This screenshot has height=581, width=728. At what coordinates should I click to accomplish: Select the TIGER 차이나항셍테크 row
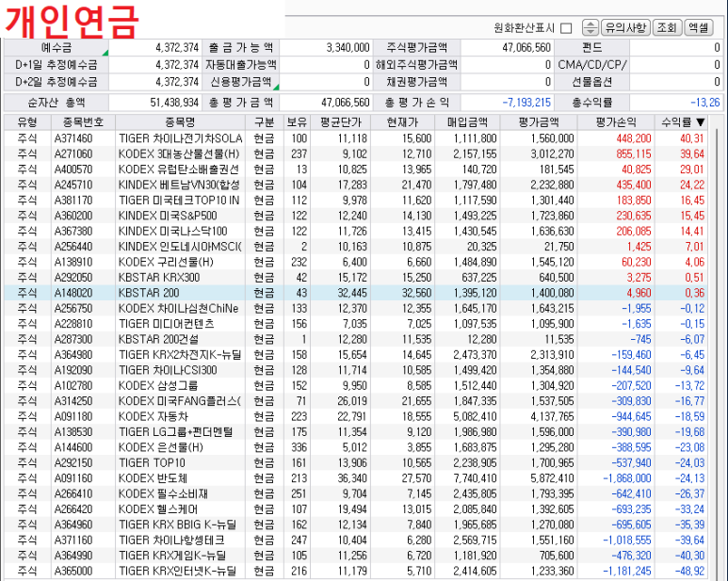pos(356,541)
